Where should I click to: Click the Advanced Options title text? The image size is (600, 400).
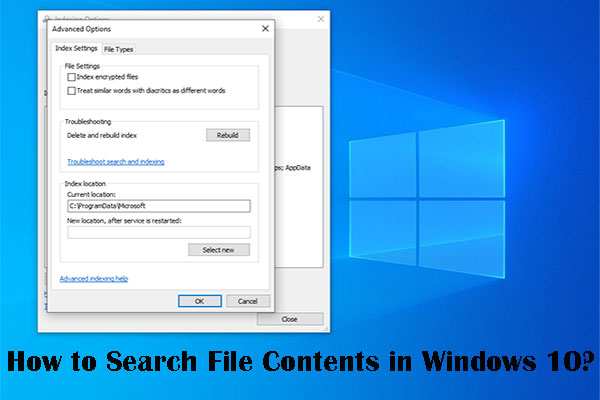(82, 29)
